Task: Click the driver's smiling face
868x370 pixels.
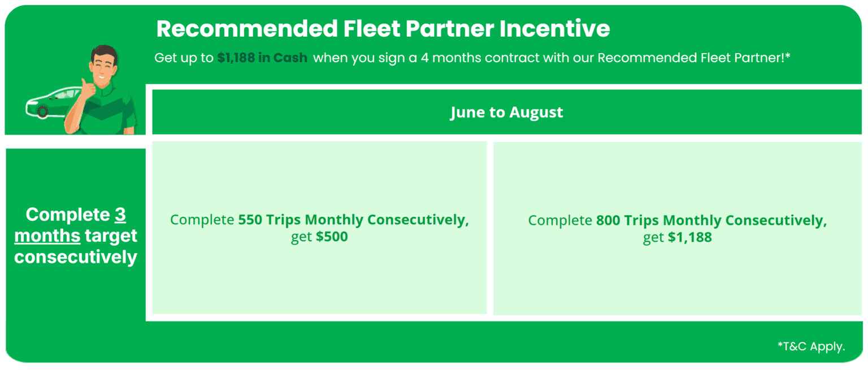Action: point(105,71)
